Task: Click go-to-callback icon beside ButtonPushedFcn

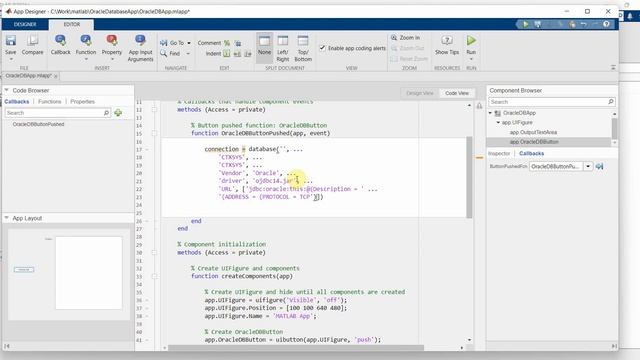Action: tap(600, 167)
